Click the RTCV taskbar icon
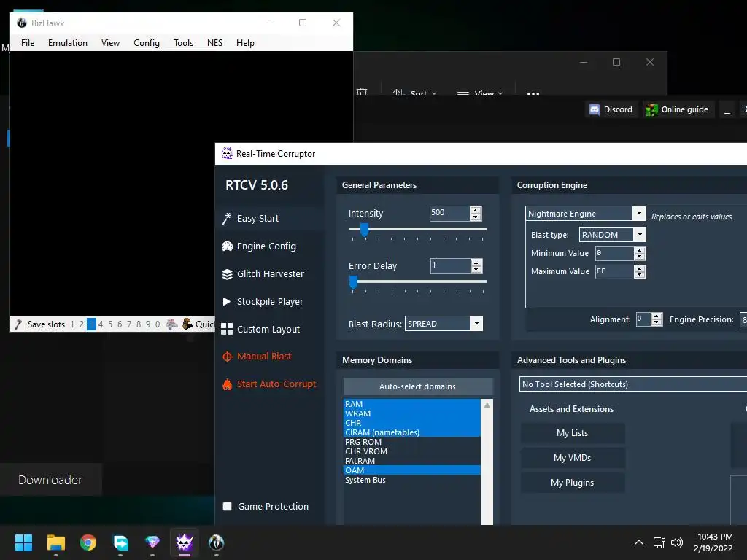The height and width of the screenshot is (560, 747). pyautogui.click(x=185, y=542)
